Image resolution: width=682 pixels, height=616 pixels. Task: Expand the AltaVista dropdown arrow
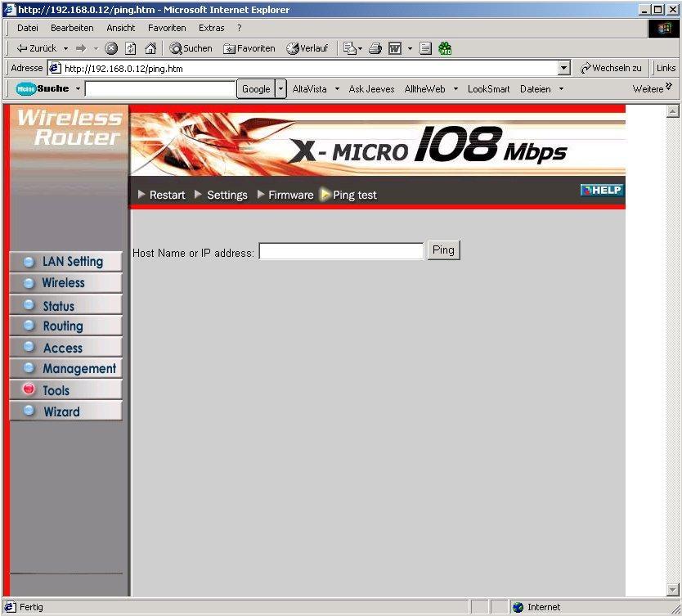tap(337, 88)
